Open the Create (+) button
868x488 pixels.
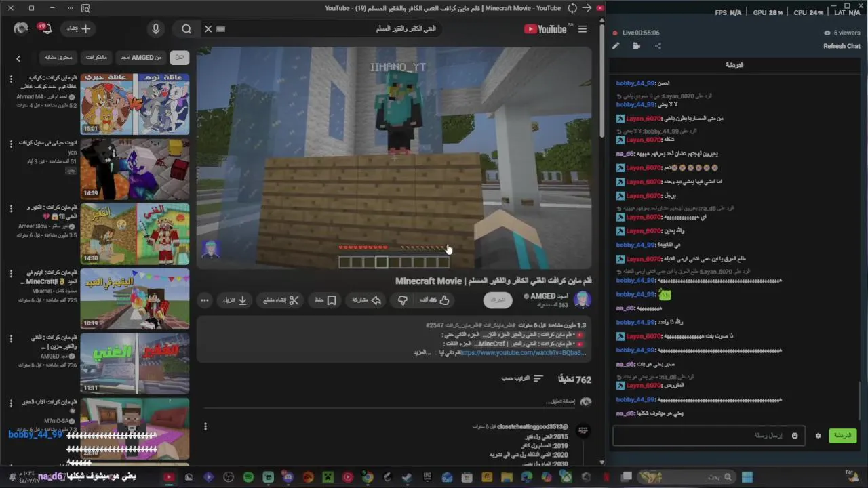pyautogui.click(x=79, y=29)
